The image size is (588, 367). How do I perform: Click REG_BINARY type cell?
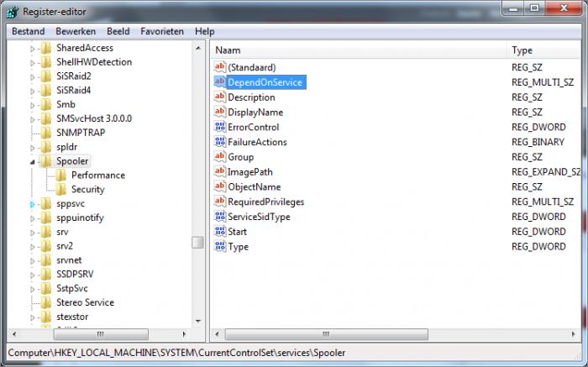[x=538, y=142]
